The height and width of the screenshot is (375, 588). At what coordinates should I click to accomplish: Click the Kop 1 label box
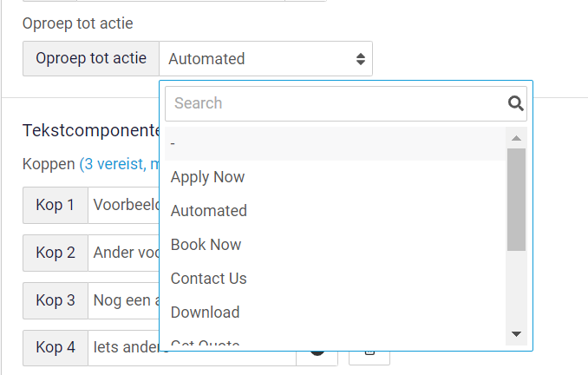[56, 206]
